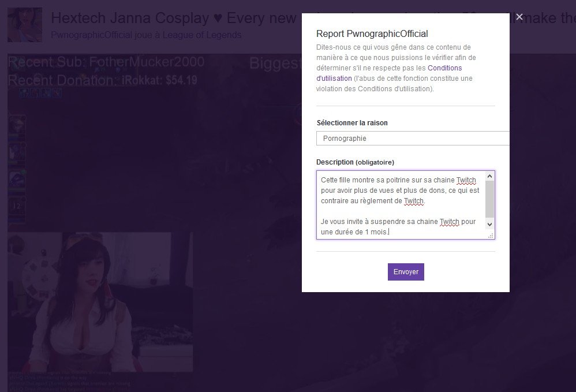Click the textarea resize grip handle

click(x=491, y=236)
